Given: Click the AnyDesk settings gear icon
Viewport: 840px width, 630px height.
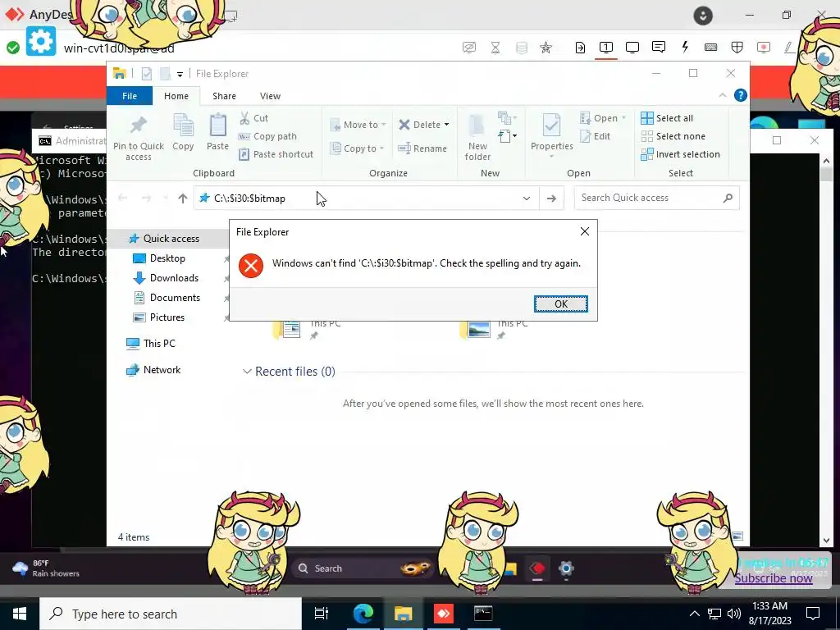Looking at the screenshot, I should pos(41,41).
